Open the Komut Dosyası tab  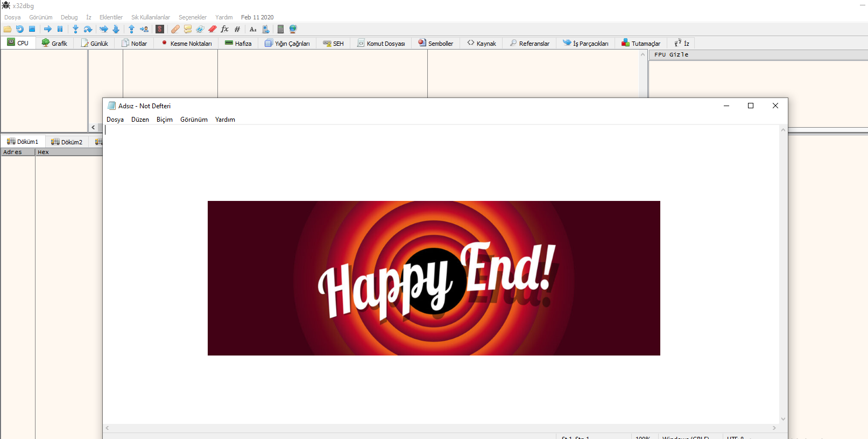click(382, 43)
